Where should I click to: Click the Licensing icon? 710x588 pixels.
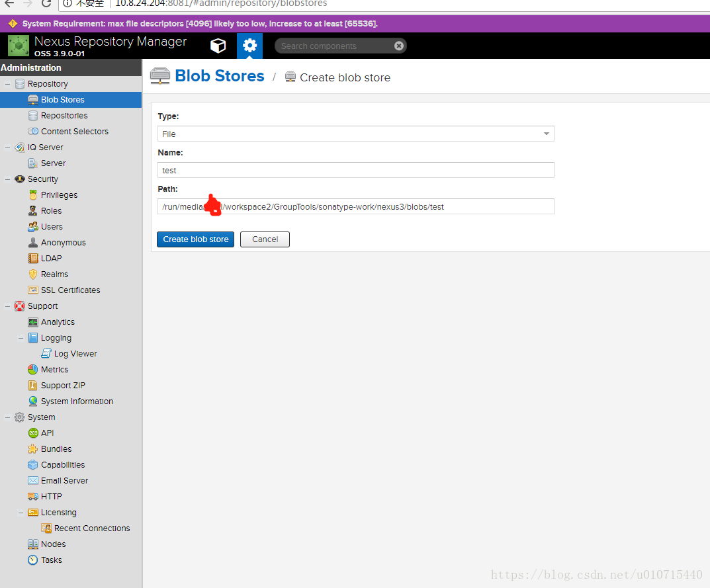pyautogui.click(x=33, y=513)
